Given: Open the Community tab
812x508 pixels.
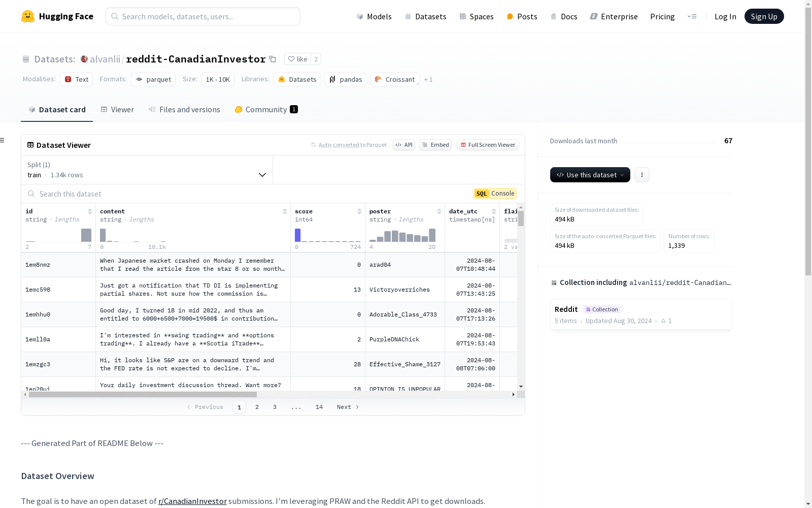Looking at the screenshot, I should coord(266,110).
